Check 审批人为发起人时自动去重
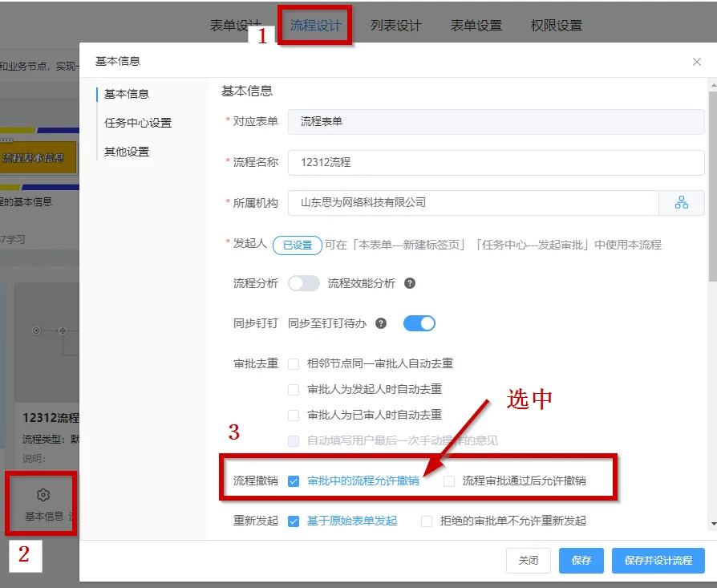717x588 pixels. (x=294, y=389)
